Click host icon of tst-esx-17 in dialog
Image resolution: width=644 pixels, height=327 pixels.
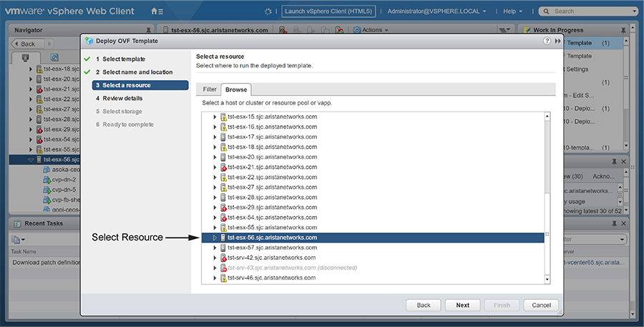[x=223, y=137]
